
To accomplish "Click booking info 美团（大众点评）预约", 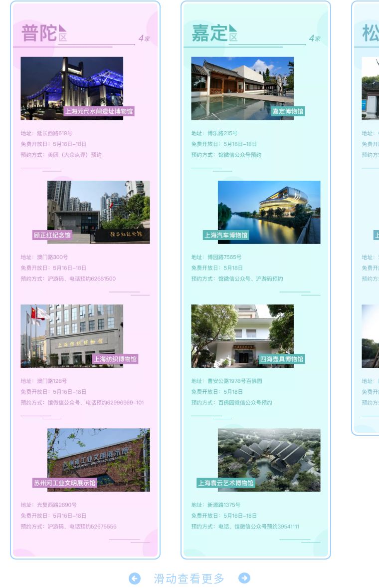I will (74, 155).
